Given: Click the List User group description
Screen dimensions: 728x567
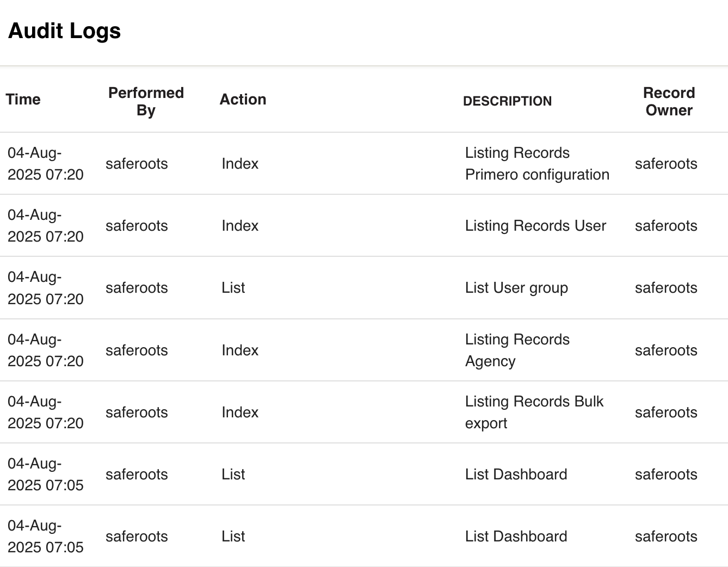Looking at the screenshot, I should (516, 288).
